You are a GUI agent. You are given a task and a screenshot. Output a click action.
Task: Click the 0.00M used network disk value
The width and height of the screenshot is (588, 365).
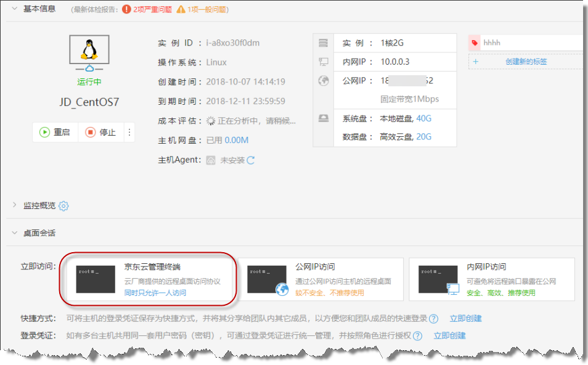point(237,141)
